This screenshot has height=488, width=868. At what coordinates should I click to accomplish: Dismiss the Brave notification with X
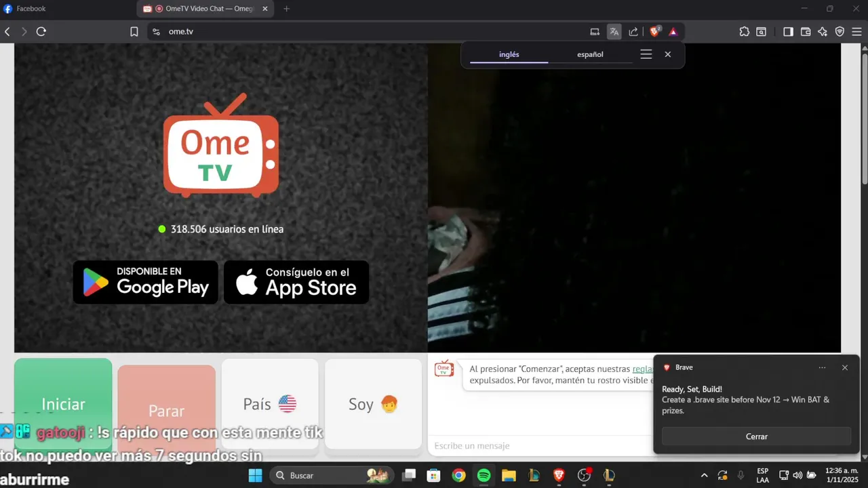[845, 367]
